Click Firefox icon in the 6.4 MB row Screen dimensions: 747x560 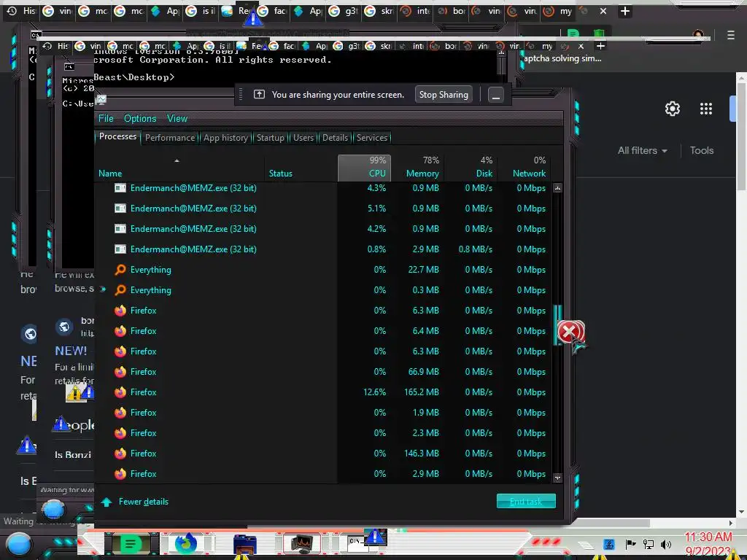120,331
